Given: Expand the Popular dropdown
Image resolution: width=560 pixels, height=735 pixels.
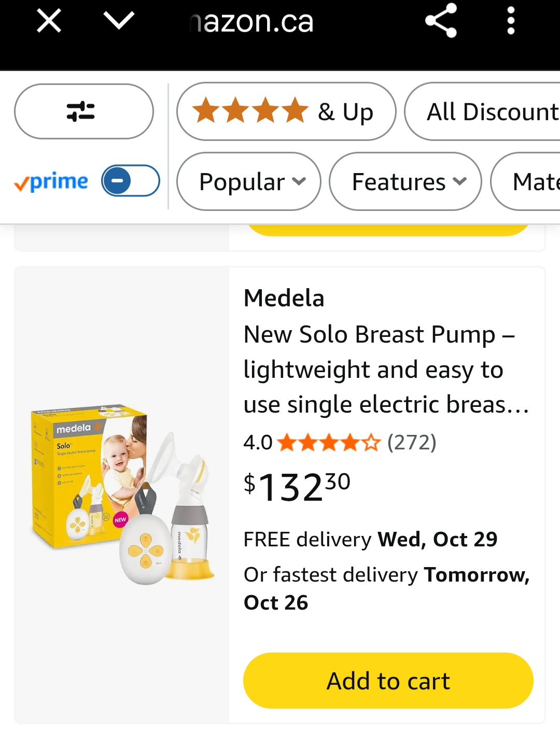Looking at the screenshot, I should point(249,181).
